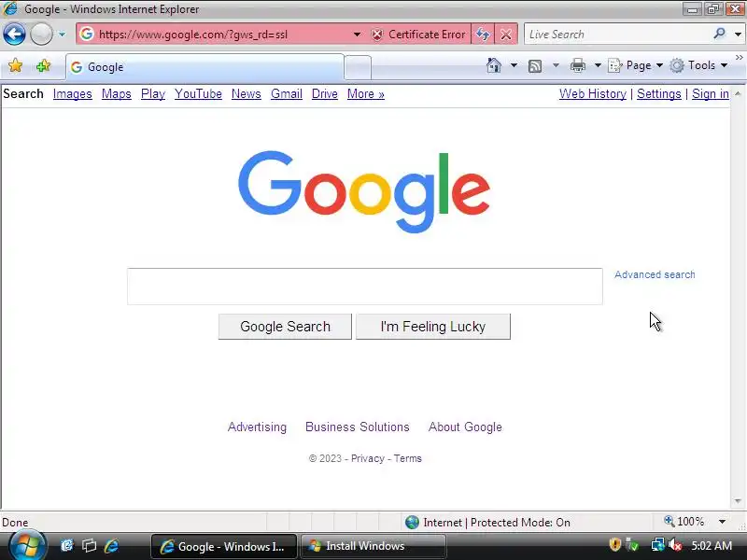
Task: Focus the Google search text field
Action: (365, 287)
